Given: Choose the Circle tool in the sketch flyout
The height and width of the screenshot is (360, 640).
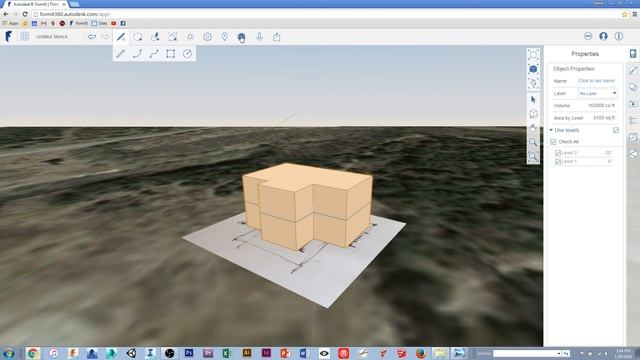Looking at the screenshot, I should tap(187, 54).
